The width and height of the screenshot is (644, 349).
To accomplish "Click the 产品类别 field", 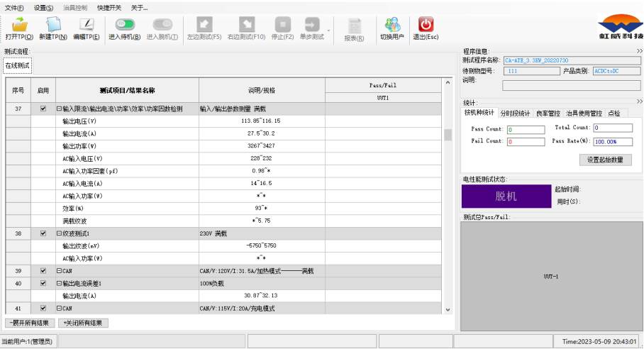I will tap(617, 71).
